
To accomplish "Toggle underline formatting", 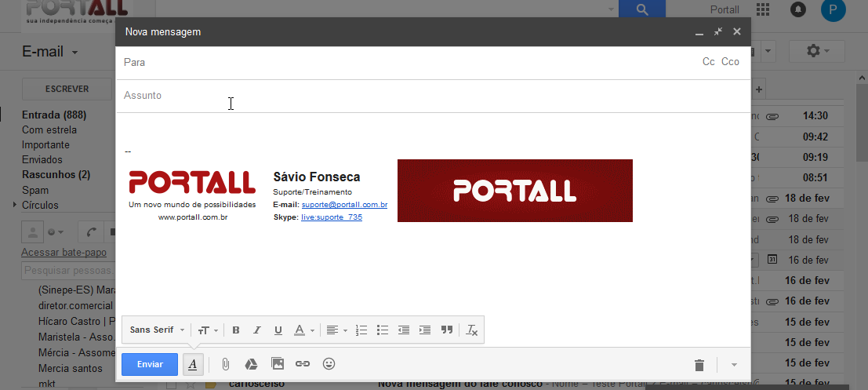I will (x=278, y=330).
